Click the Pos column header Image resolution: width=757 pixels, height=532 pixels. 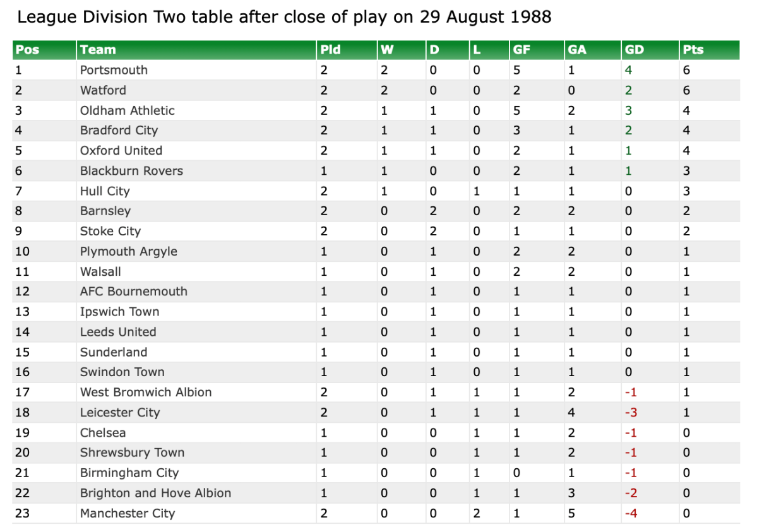tap(27, 50)
